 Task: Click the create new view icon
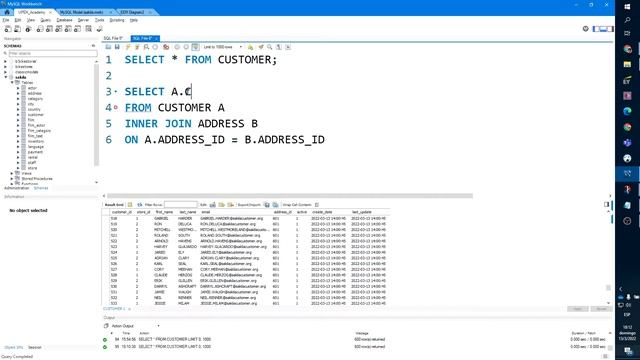coord(59,29)
